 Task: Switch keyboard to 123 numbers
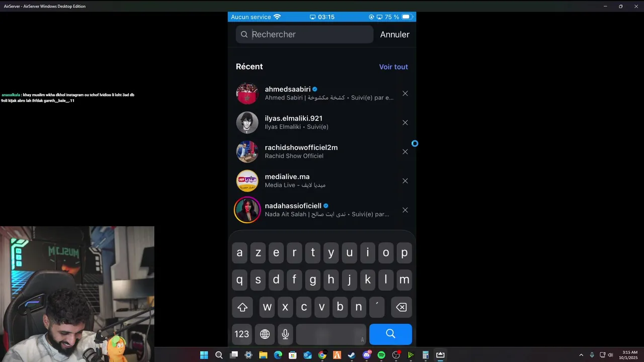point(242,334)
